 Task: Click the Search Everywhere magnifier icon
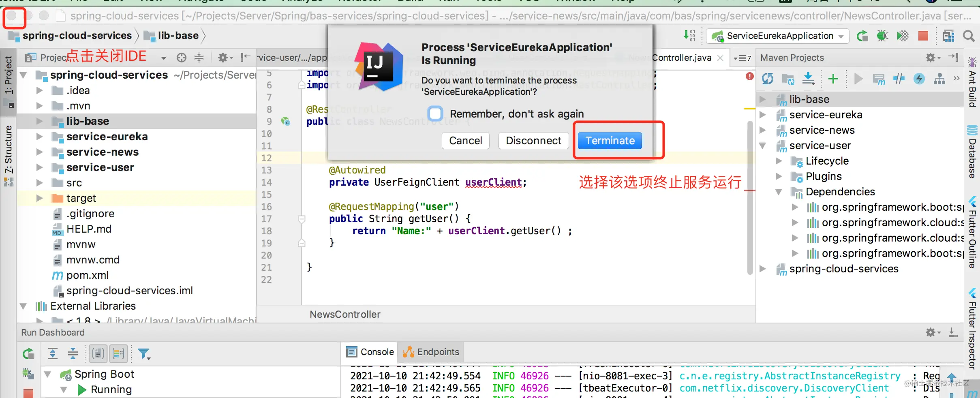(969, 36)
